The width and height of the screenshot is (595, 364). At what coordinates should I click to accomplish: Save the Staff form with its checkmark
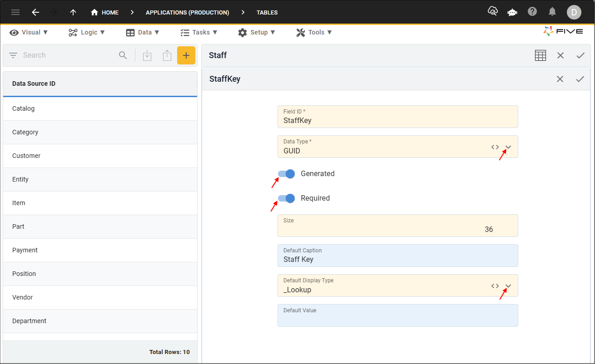tap(580, 55)
